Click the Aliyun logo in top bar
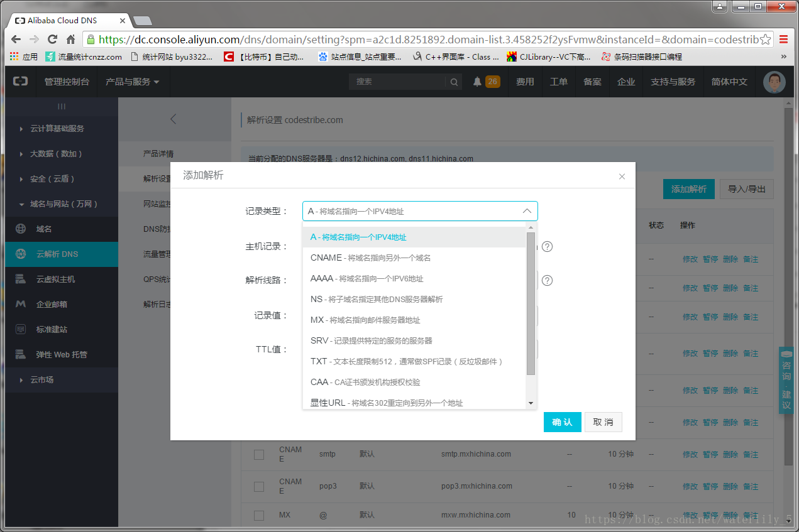 [21, 82]
